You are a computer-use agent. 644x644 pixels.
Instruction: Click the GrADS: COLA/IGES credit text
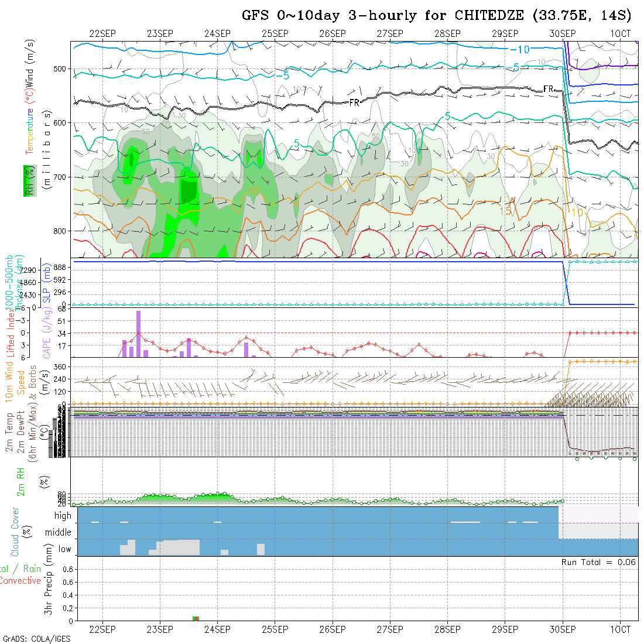pyautogui.click(x=36, y=639)
